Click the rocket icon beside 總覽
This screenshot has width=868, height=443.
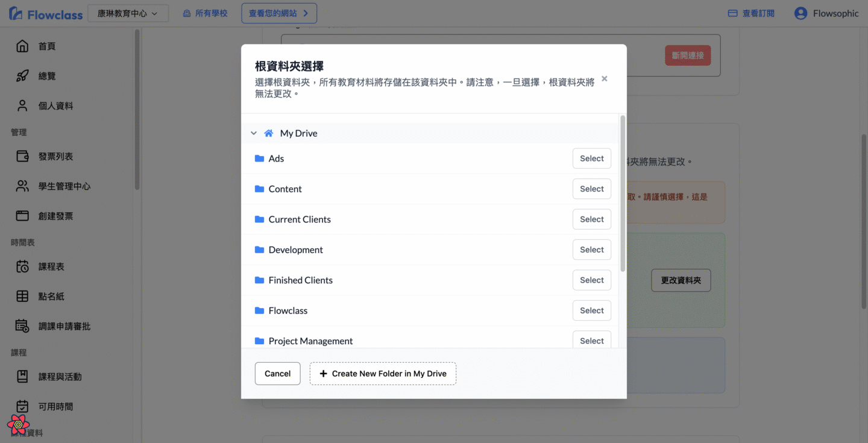[x=22, y=76]
